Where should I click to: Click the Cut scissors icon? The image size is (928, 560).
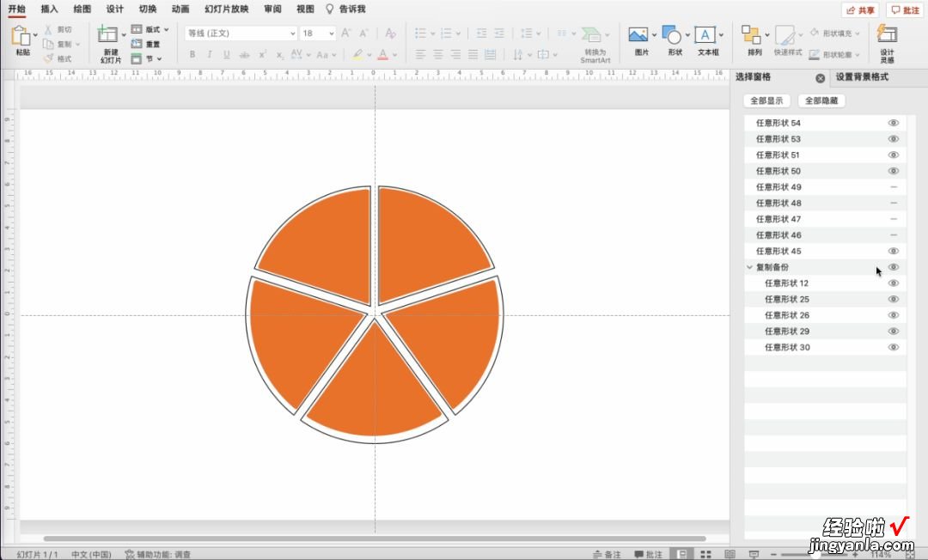click(48, 29)
